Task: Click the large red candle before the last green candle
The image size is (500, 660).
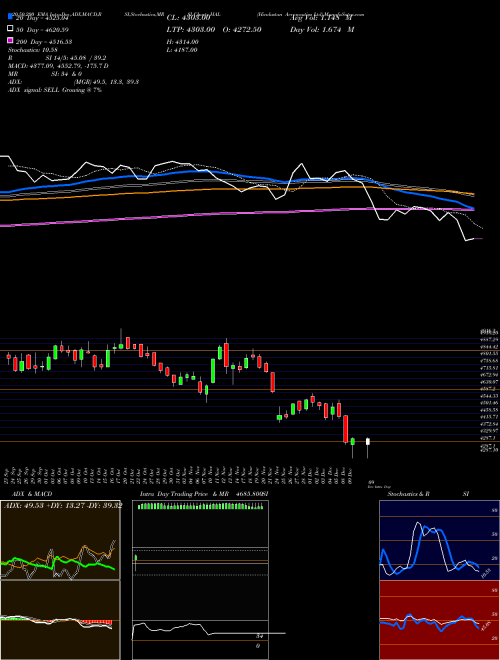Action: [346, 429]
